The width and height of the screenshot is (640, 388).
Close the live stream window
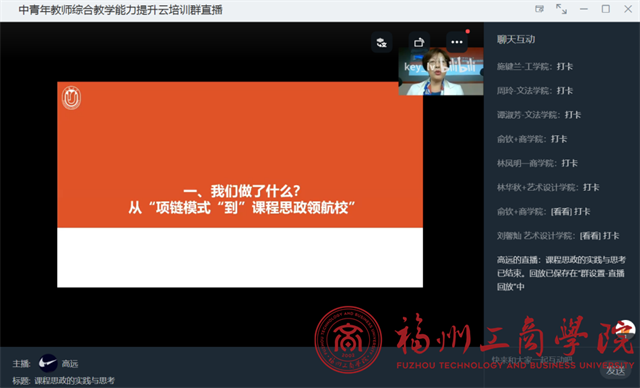pos(628,9)
